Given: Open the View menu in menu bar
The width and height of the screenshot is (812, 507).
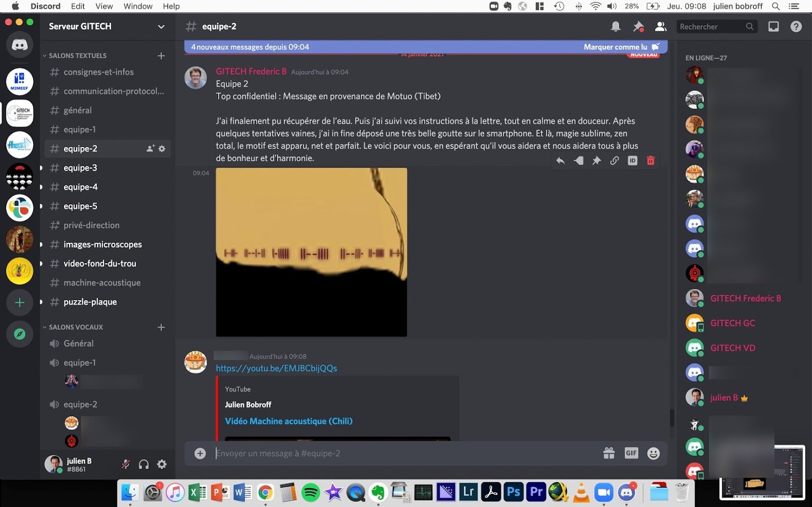Looking at the screenshot, I should (104, 6).
